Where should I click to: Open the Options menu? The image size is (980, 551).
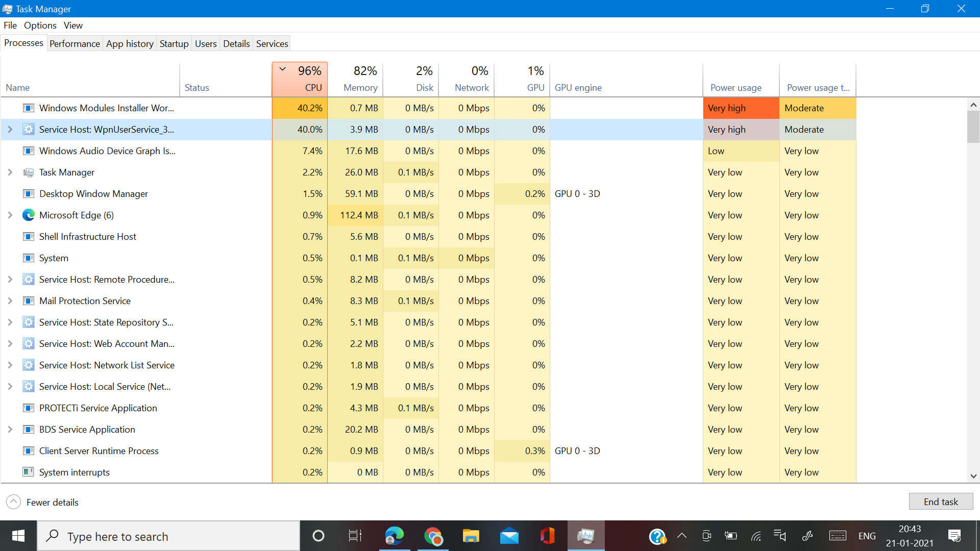[x=40, y=26]
